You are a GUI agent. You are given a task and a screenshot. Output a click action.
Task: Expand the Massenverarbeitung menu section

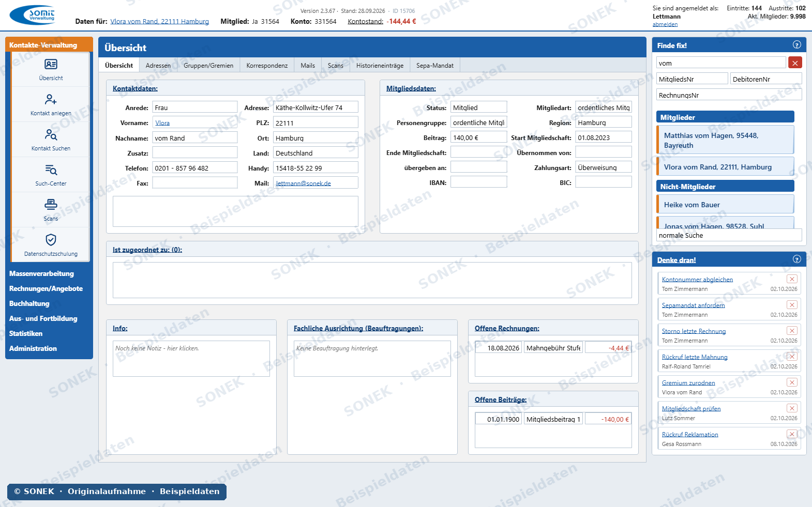[x=41, y=273]
